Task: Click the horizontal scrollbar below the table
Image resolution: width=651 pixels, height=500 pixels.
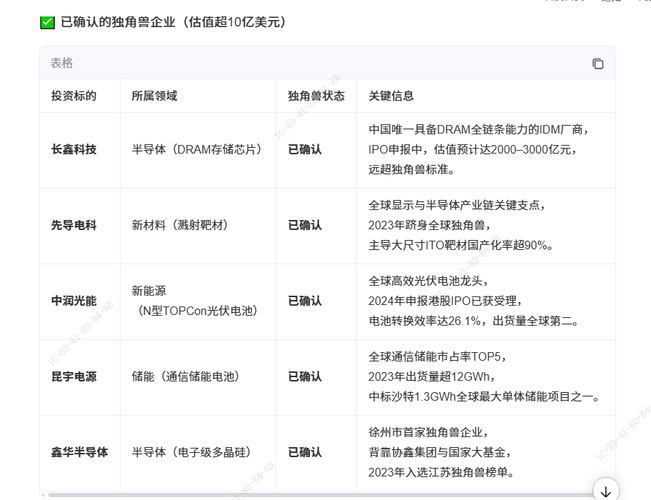Action: pos(320,495)
